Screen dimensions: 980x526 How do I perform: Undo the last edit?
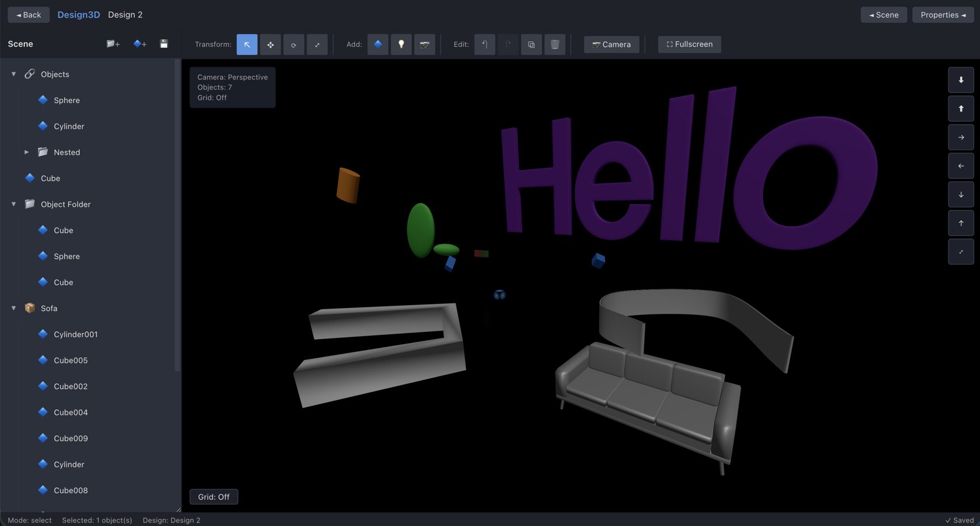pyautogui.click(x=484, y=44)
